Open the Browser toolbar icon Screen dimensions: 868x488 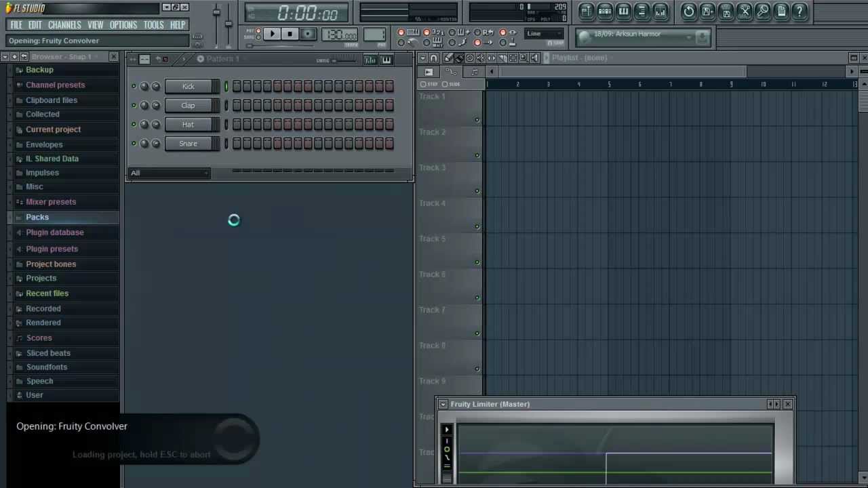coord(642,11)
